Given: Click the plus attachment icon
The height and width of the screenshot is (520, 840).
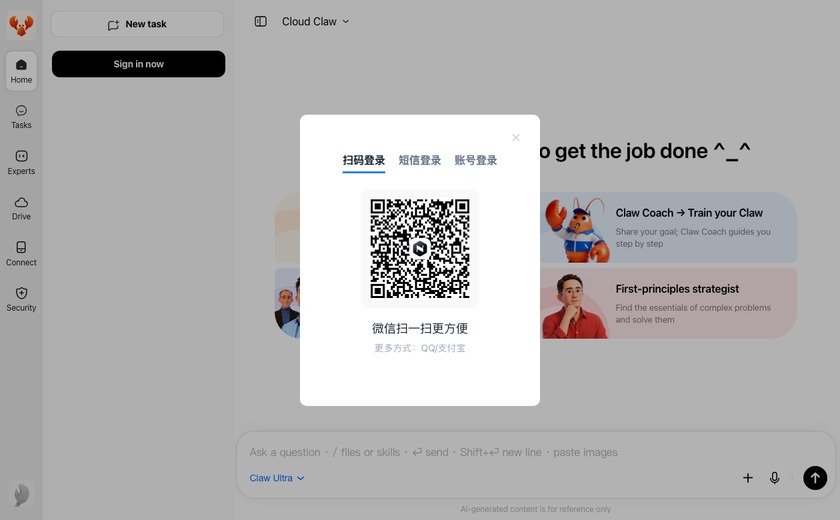Looking at the screenshot, I should tap(748, 478).
